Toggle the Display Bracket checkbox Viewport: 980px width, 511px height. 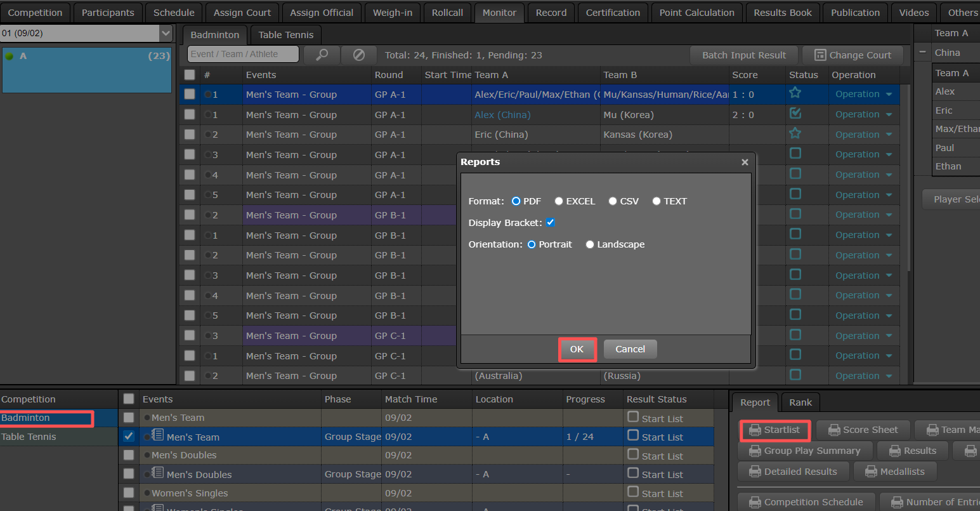click(551, 223)
